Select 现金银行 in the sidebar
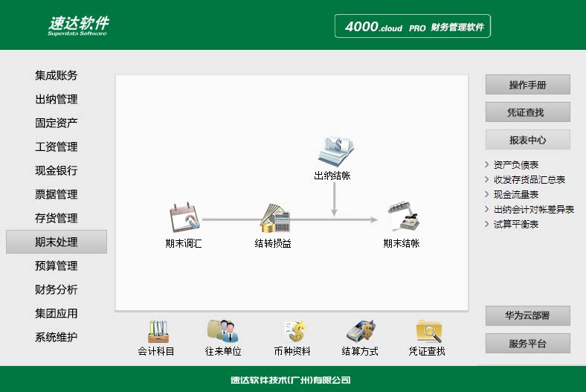586x392 pixels. pos(56,171)
